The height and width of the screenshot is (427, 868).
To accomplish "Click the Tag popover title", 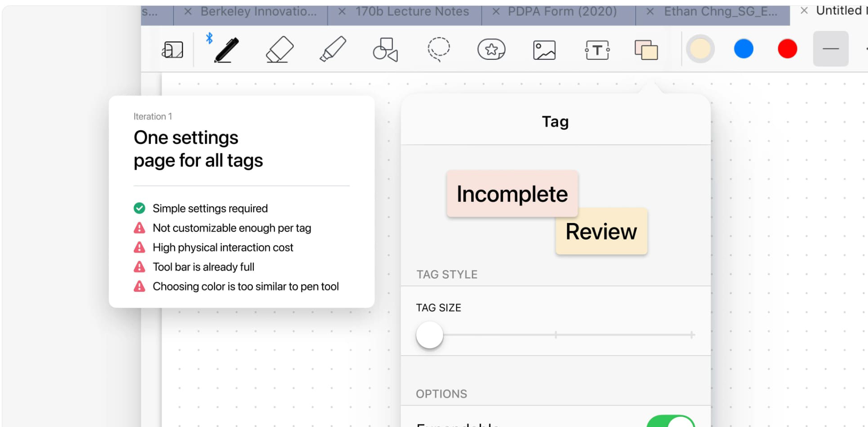I will tap(555, 121).
